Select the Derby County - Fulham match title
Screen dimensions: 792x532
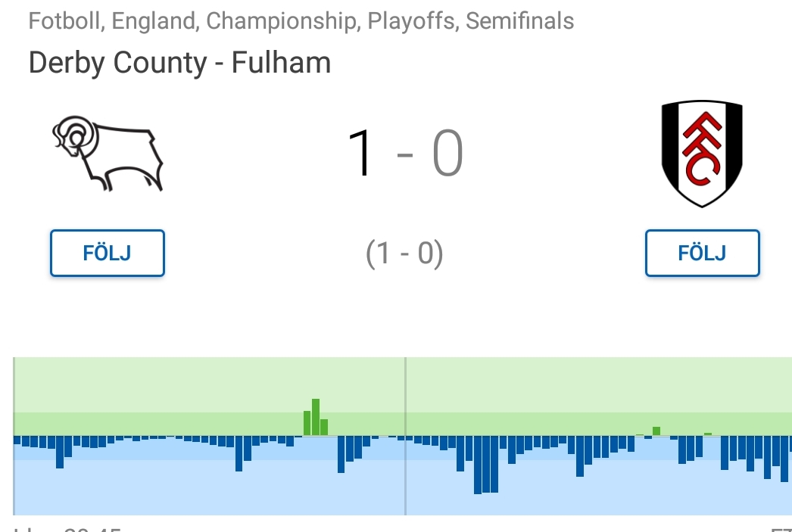(179, 63)
